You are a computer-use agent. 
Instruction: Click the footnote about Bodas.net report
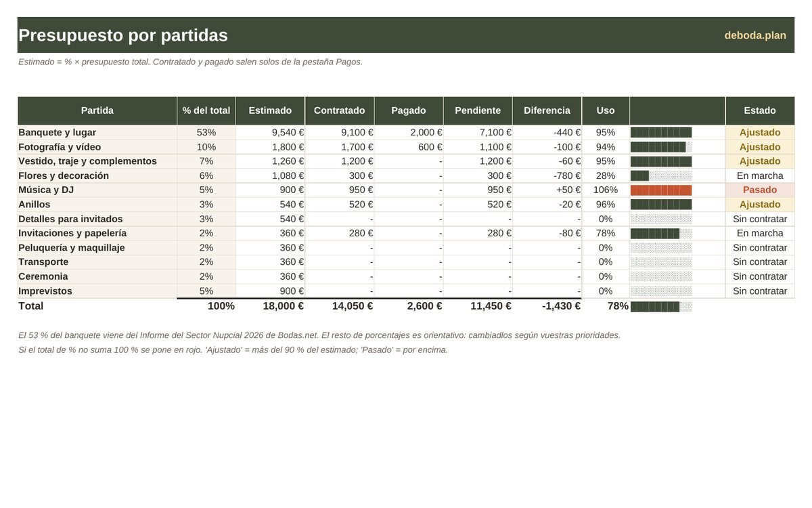pyautogui.click(x=319, y=335)
